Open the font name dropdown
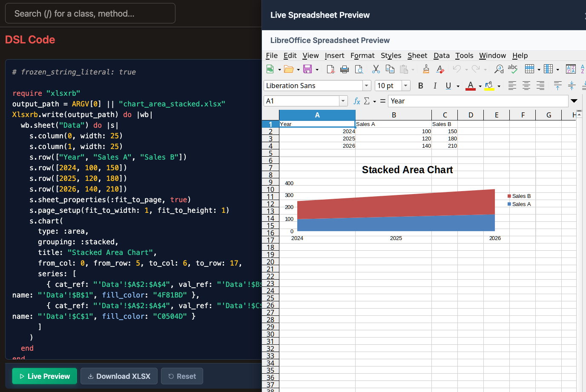 [x=366, y=86]
